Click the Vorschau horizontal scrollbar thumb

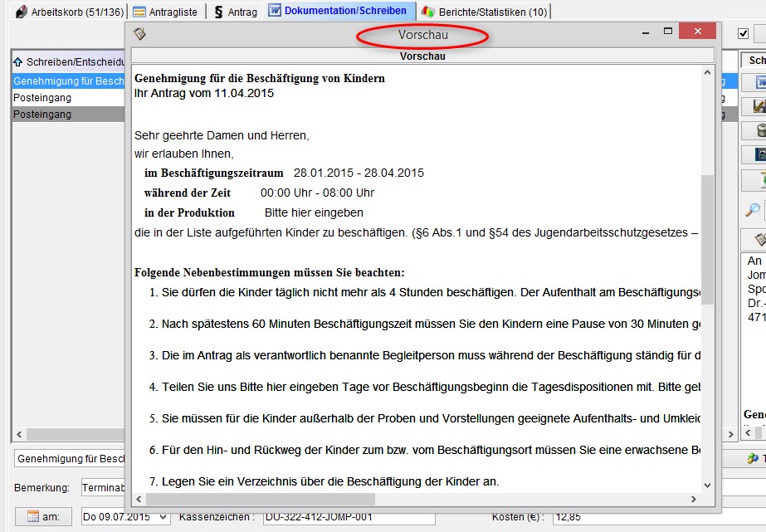(x=261, y=499)
